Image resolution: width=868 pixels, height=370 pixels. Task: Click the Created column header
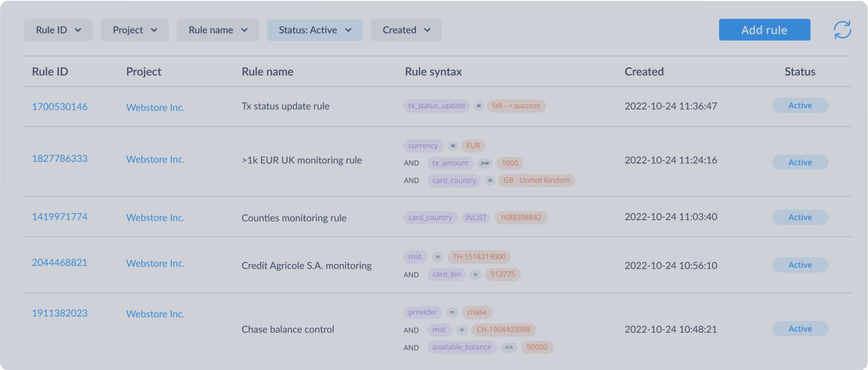pyautogui.click(x=644, y=72)
